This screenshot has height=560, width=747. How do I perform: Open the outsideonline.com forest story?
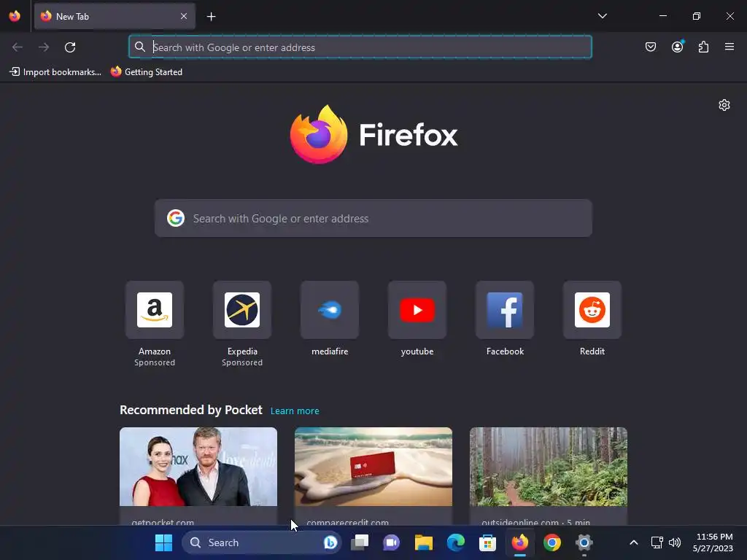[x=549, y=467]
